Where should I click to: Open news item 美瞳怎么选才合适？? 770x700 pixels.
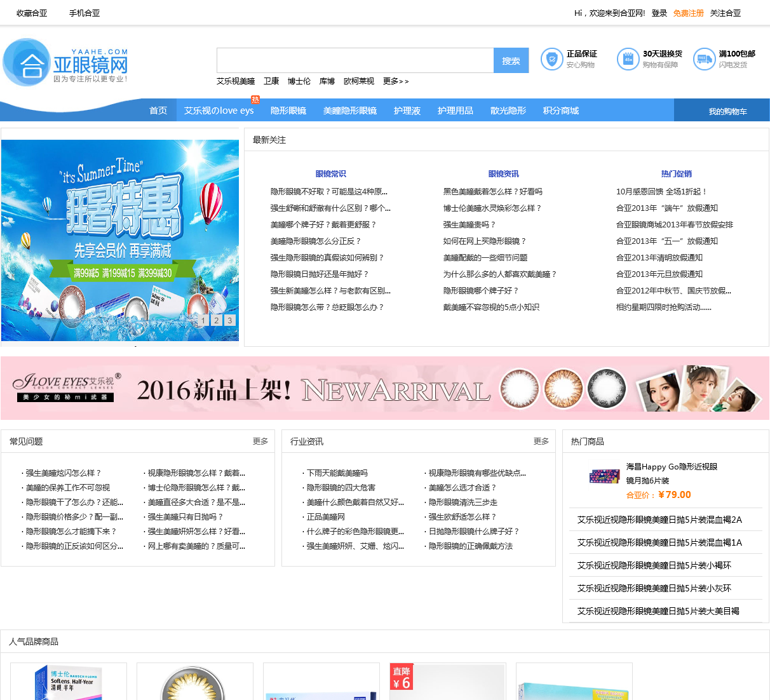(x=463, y=488)
